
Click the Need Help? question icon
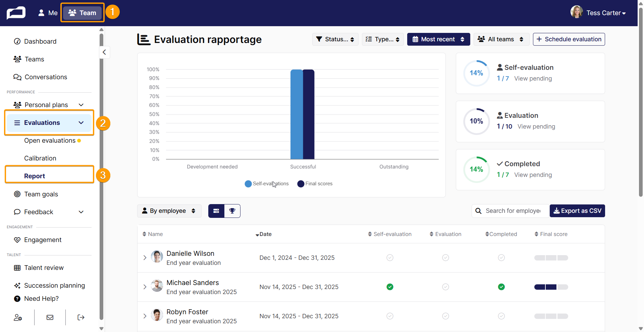click(17, 298)
